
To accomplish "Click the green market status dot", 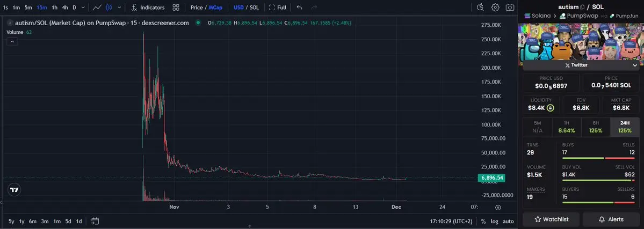I will (x=198, y=23).
